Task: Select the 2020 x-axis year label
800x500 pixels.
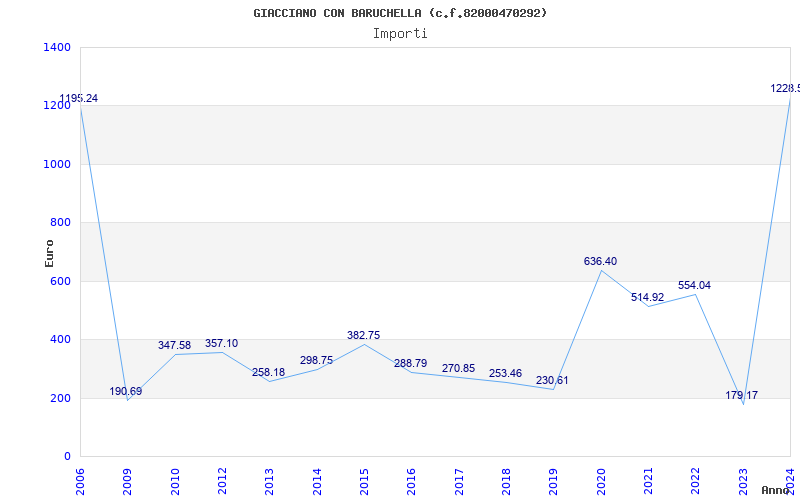Action: [601, 482]
